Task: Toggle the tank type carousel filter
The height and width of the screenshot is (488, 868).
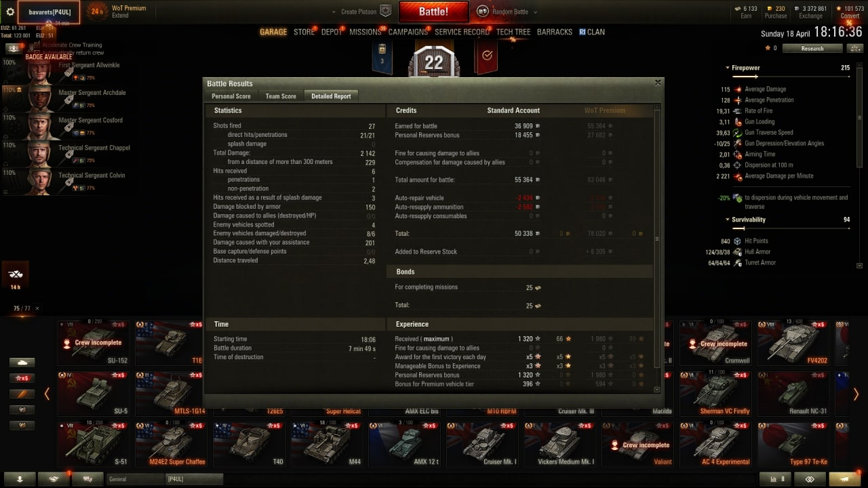Action: coord(22,362)
